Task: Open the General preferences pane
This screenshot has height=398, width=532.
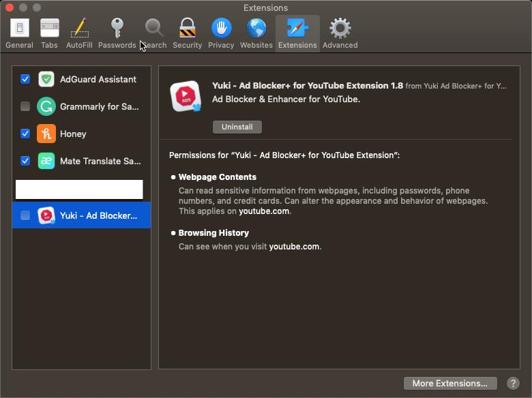Action: coord(19,33)
